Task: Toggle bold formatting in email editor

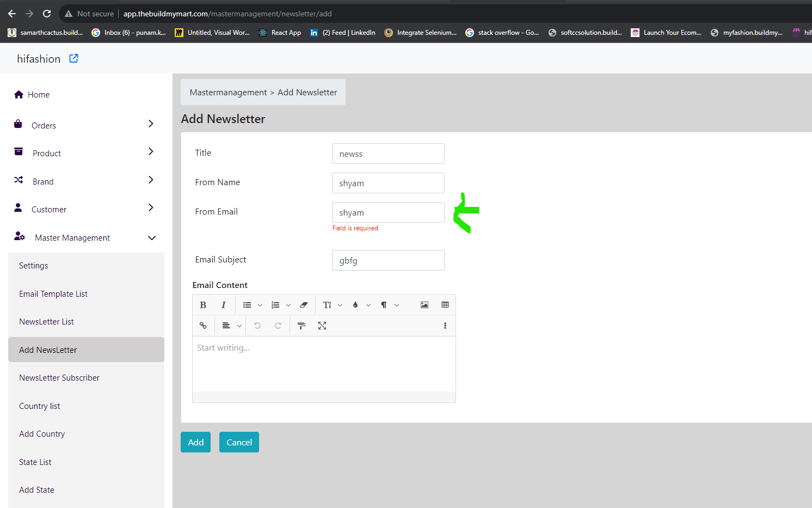Action: pos(203,305)
